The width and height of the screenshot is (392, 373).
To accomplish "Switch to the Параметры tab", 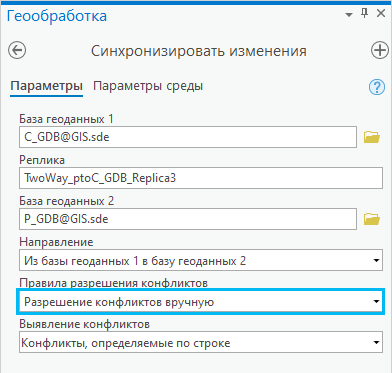I will coord(46,86).
